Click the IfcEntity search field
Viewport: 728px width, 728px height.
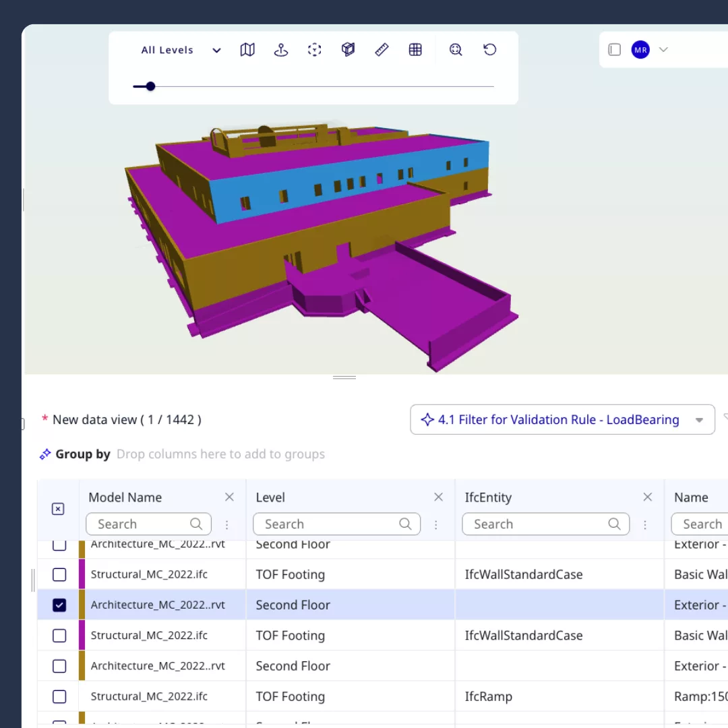(546, 524)
